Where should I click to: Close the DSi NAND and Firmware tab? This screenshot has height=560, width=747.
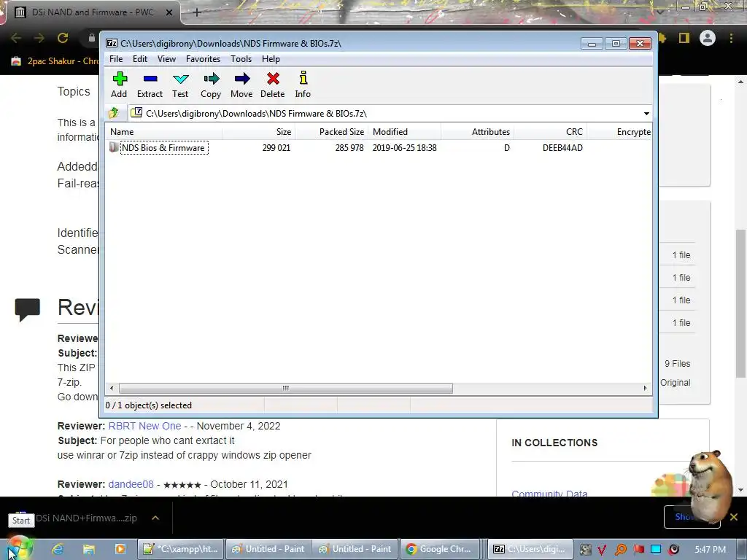[x=169, y=12]
